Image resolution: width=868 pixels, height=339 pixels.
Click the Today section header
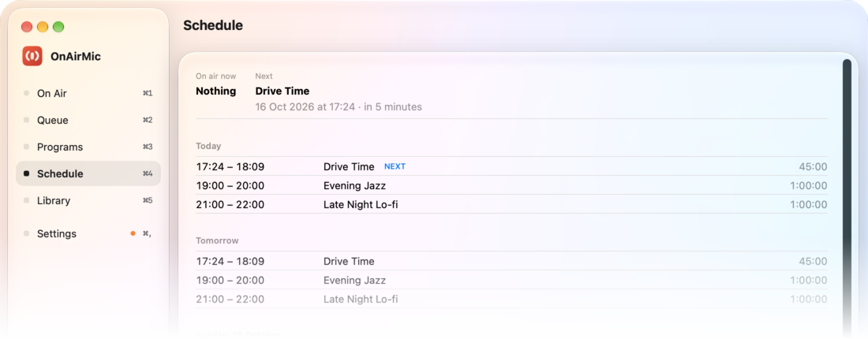point(208,146)
